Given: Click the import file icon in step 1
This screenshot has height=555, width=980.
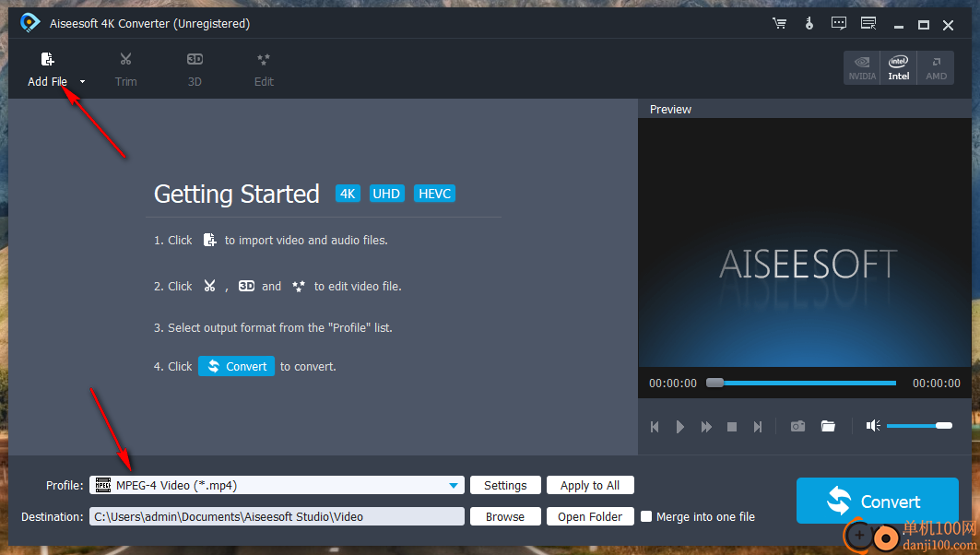Looking at the screenshot, I should [209, 240].
